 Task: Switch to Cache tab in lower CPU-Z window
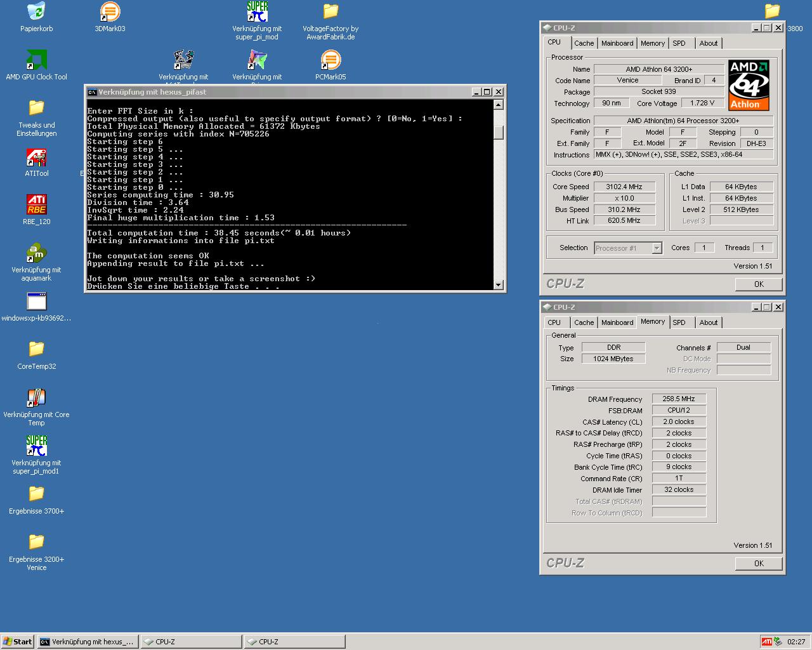[x=584, y=322]
